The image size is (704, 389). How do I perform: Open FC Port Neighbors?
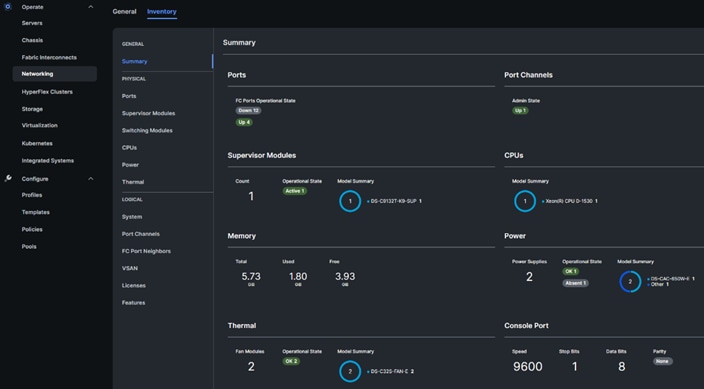coord(146,251)
